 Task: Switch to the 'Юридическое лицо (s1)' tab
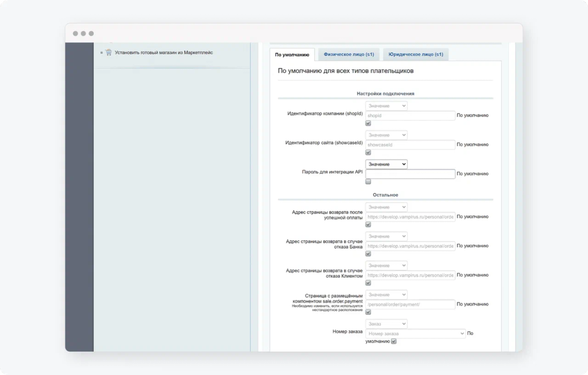pyautogui.click(x=415, y=54)
